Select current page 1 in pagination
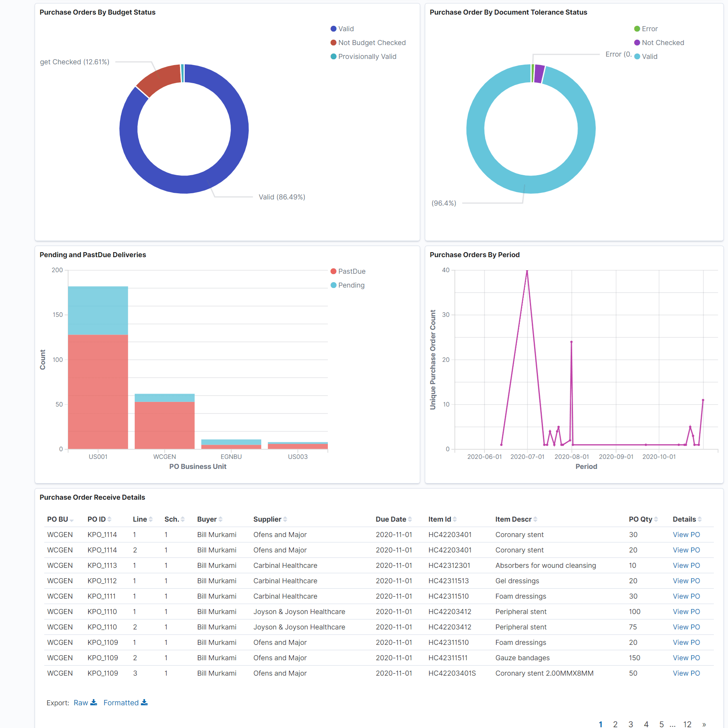This screenshot has width=728, height=728. [x=600, y=724]
